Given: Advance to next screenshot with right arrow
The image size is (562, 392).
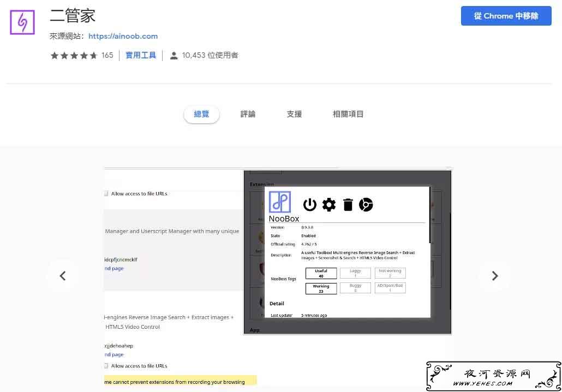Looking at the screenshot, I should click(x=495, y=276).
